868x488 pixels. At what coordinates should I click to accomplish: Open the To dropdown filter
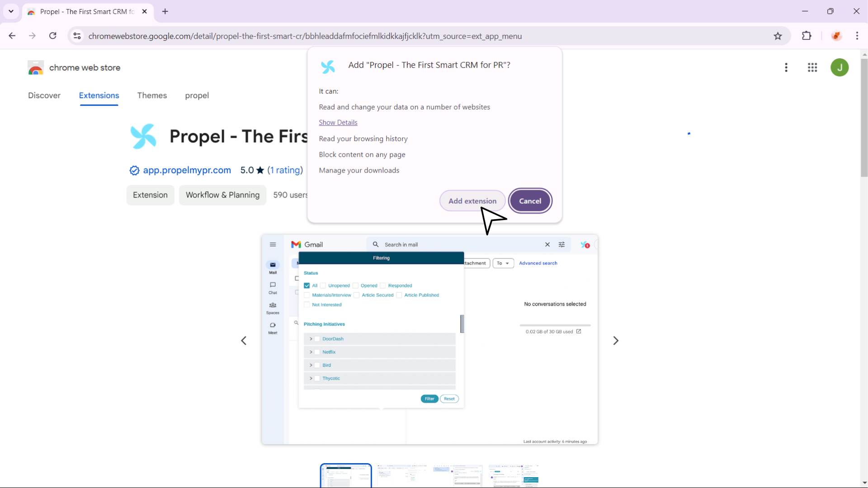point(503,263)
